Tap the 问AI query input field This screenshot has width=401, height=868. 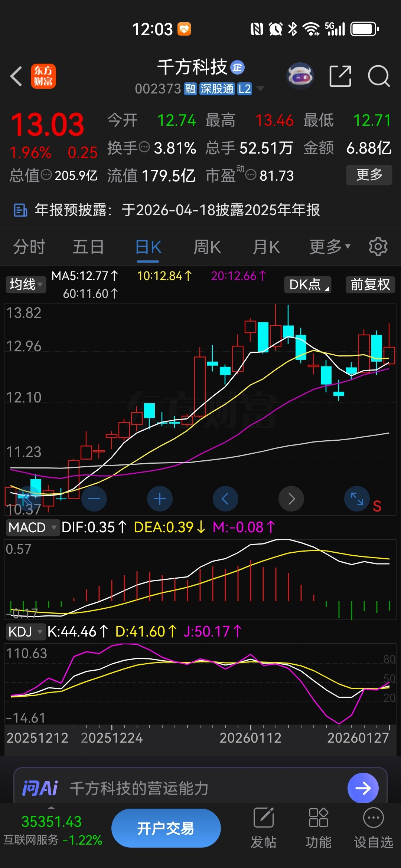pos(200,788)
